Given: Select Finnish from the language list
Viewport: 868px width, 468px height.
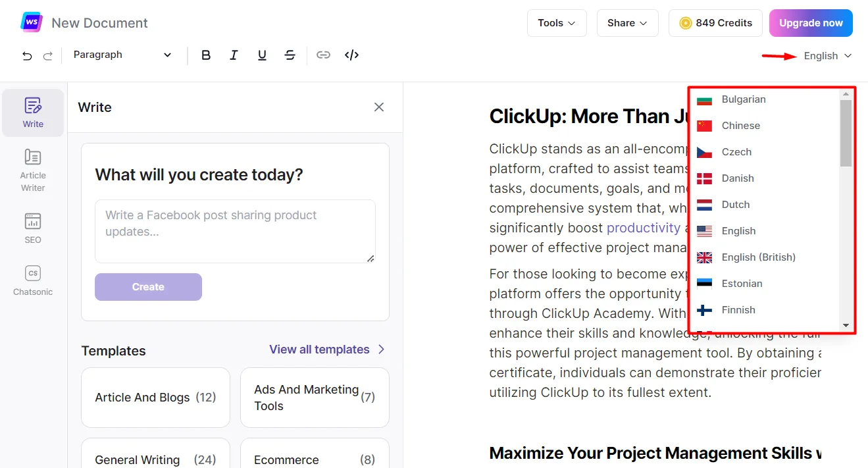Looking at the screenshot, I should click(765, 310).
